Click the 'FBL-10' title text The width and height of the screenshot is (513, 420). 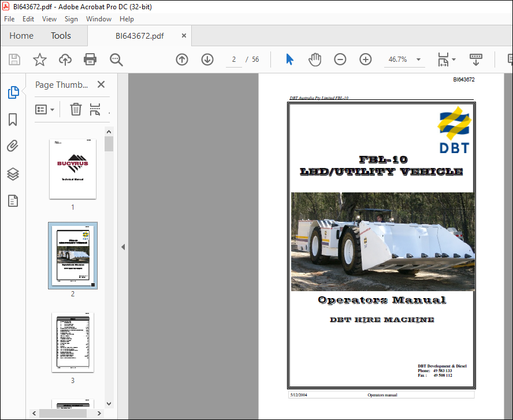pos(383,159)
